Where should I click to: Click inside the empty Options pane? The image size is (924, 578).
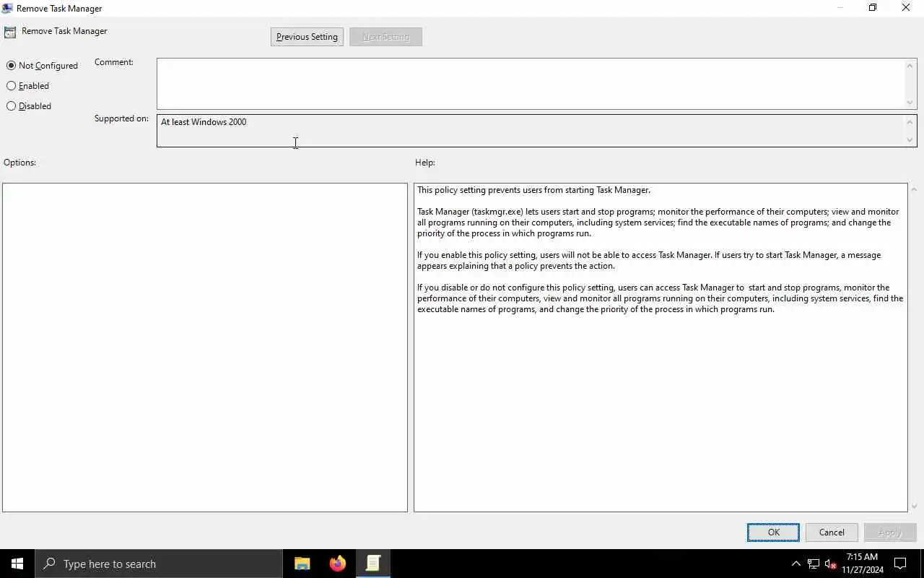point(205,348)
